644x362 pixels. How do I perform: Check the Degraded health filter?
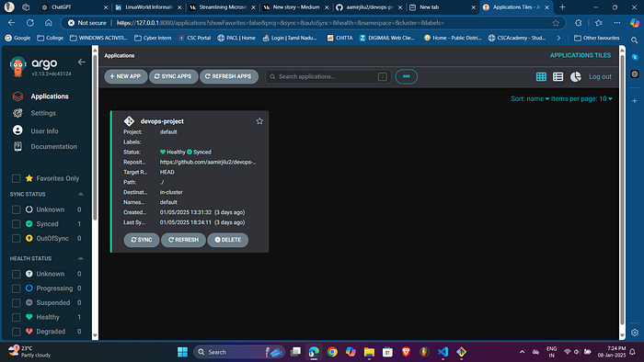16,332
